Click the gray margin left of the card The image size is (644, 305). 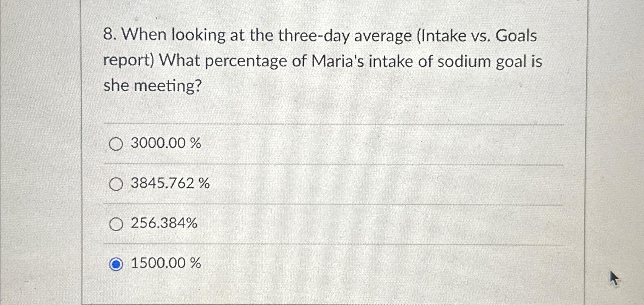41,153
